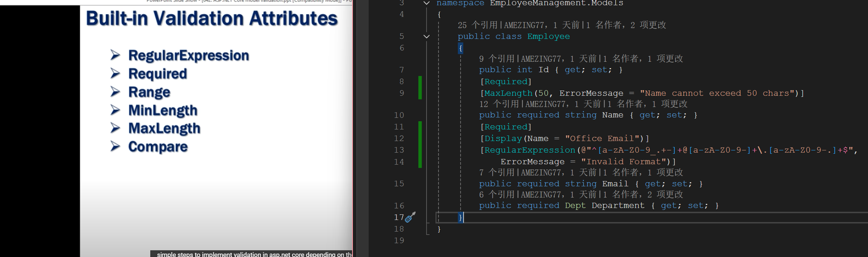Image resolution: width=868 pixels, height=257 pixels.
Task: Click the 'RegularExpression' attribute in code editor
Action: tap(530, 150)
